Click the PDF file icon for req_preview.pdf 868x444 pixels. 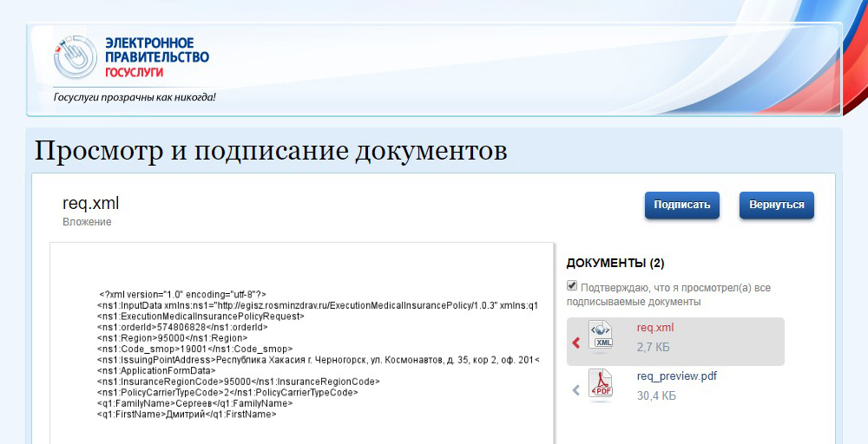tap(602, 385)
